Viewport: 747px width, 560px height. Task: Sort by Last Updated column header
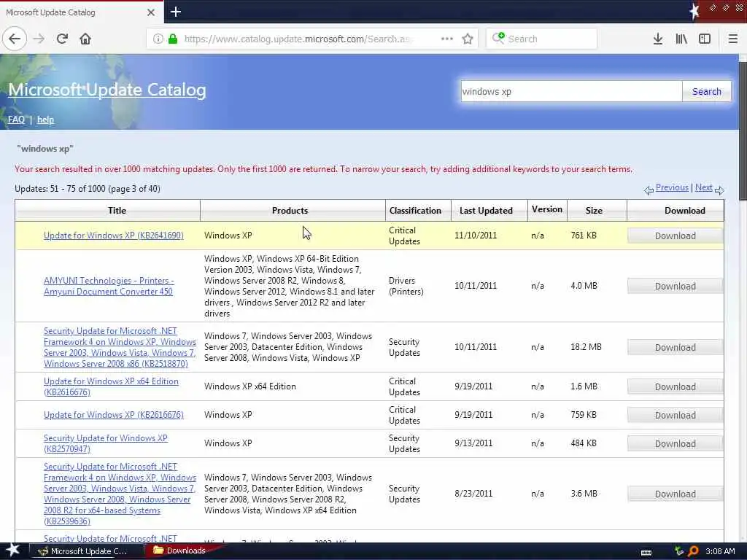[486, 211]
